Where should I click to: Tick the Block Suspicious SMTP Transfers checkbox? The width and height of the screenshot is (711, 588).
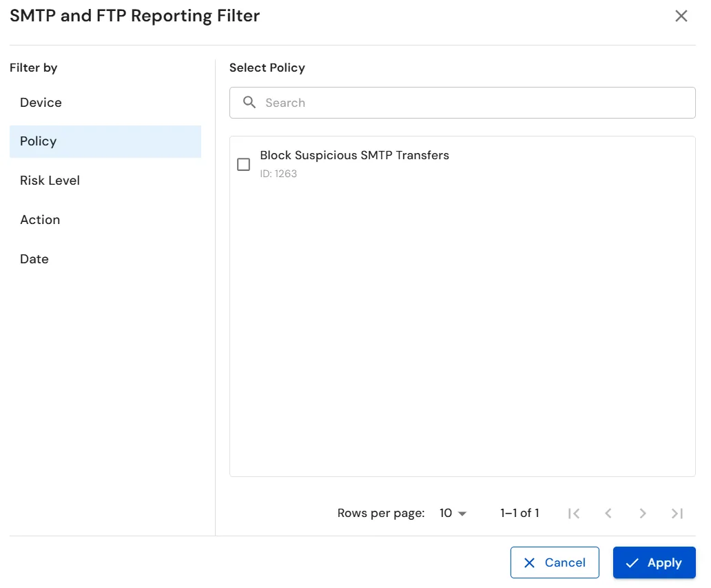(243, 164)
